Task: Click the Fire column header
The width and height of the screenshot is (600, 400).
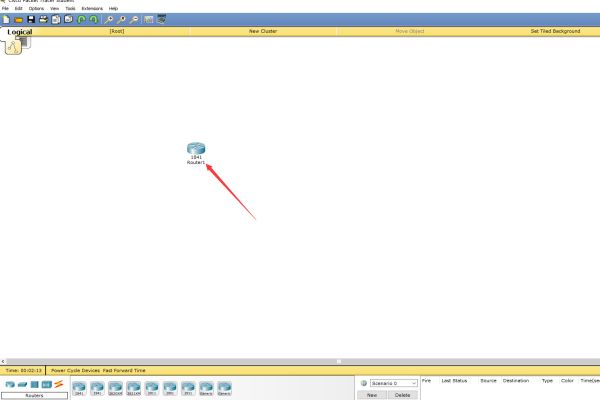Action: tap(426, 381)
